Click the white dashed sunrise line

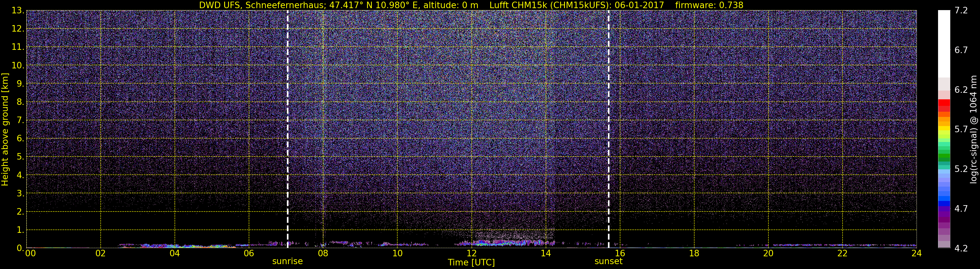[287, 129]
